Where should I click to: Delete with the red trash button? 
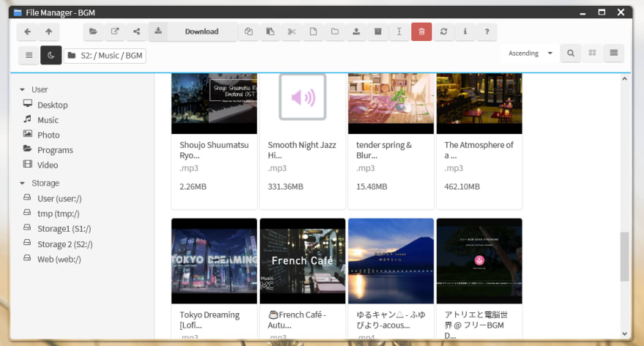(422, 31)
